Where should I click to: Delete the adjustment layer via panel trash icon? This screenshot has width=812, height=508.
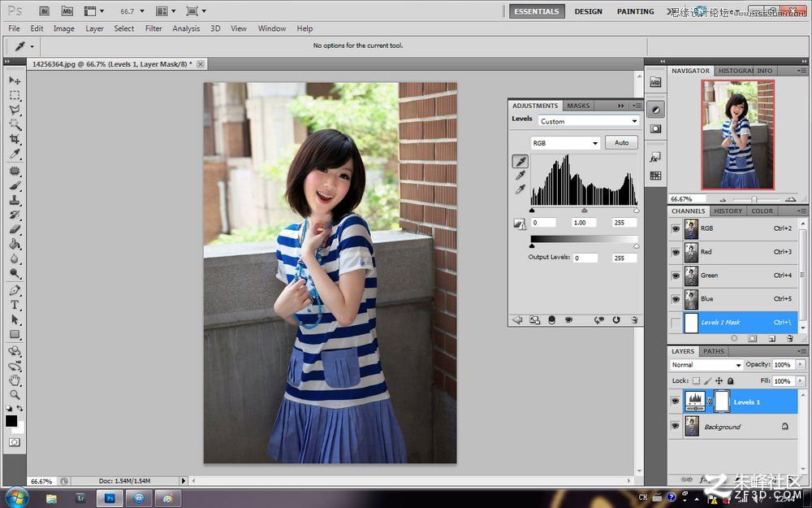[634, 319]
